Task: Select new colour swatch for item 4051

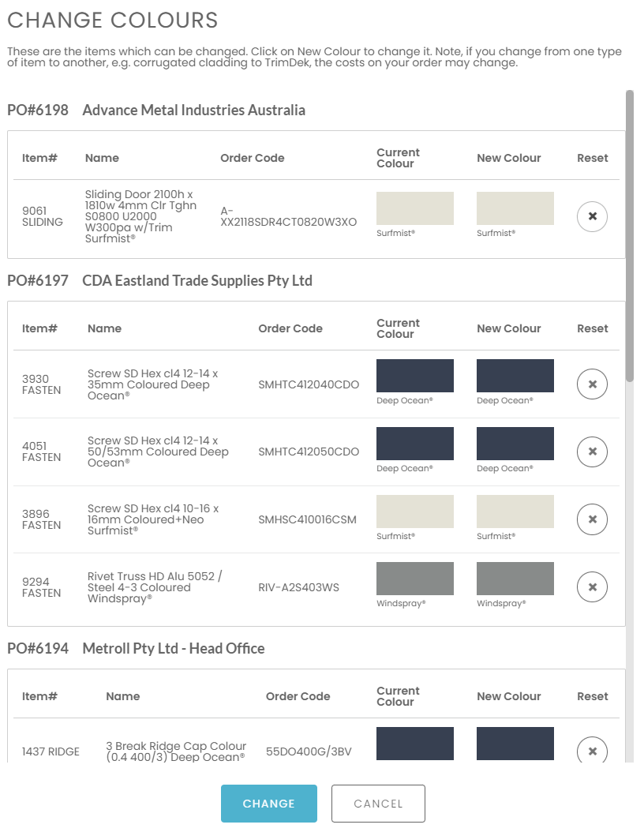Action: point(515,444)
